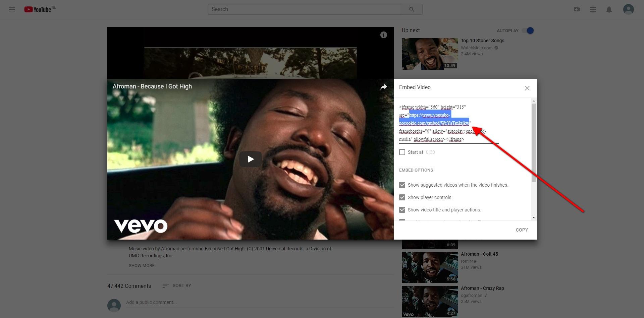Image resolution: width=644 pixels, height=318 pixels.
Task: Open Afroman - Crazy Rap thumbnail
Action: (430, 302)
